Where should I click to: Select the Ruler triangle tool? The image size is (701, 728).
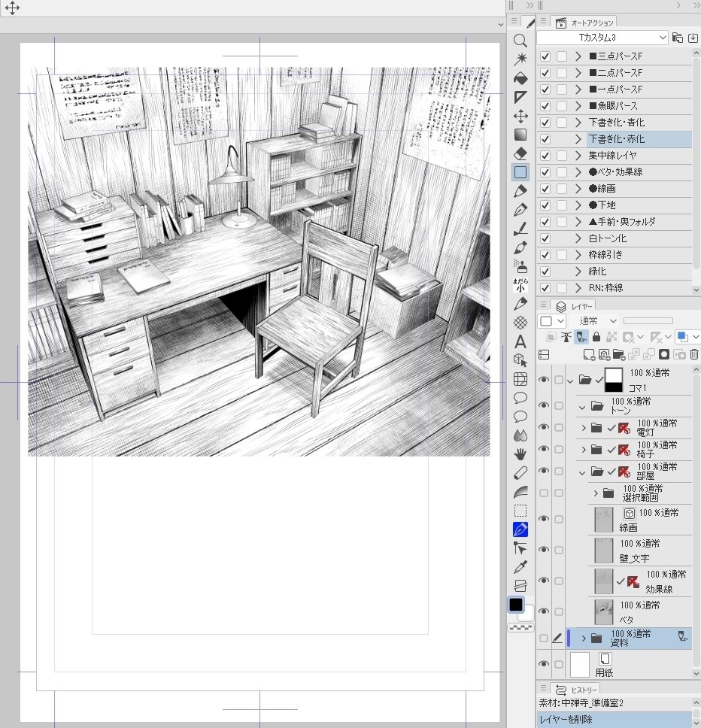tap(520, 97)
